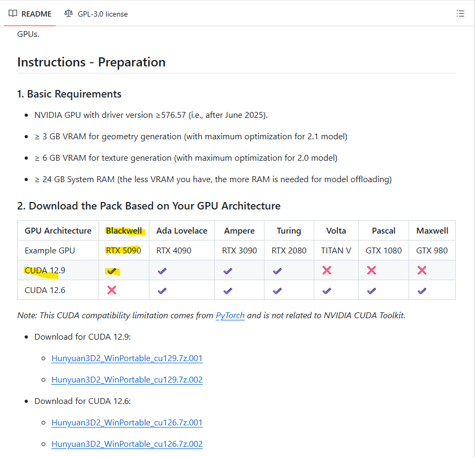Follow the PyTorch link in the note

click(230, 316)
